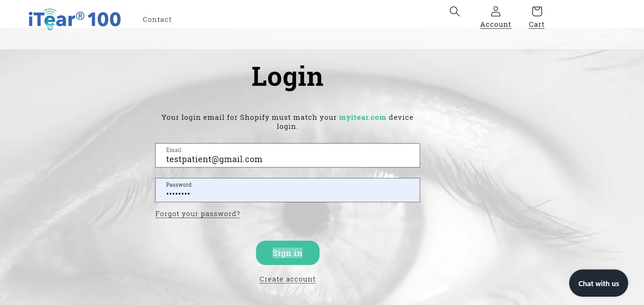The image size is (644, 305).
Task: Open the Contact menu item
Action: pyautogui.click(x=157, y=20)
